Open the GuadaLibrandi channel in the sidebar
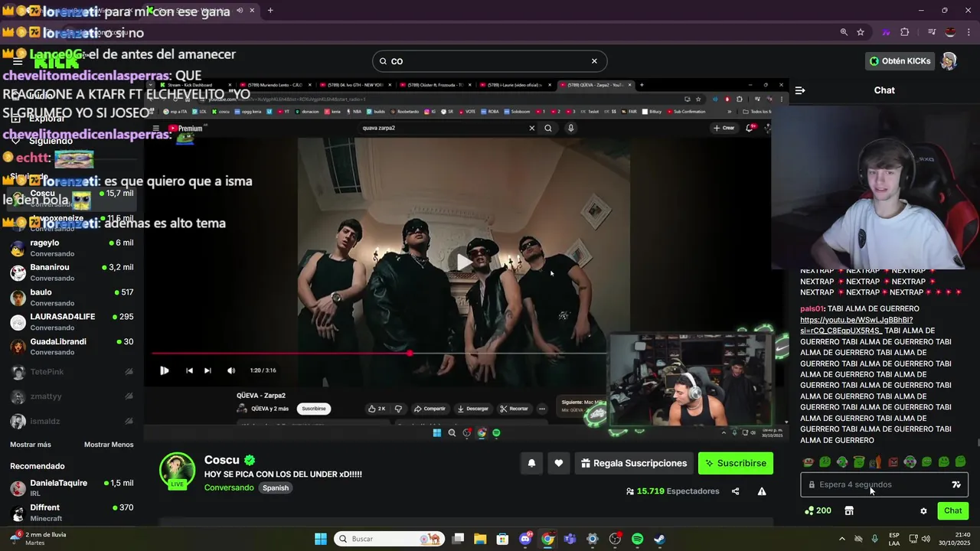 click(73, 347)
